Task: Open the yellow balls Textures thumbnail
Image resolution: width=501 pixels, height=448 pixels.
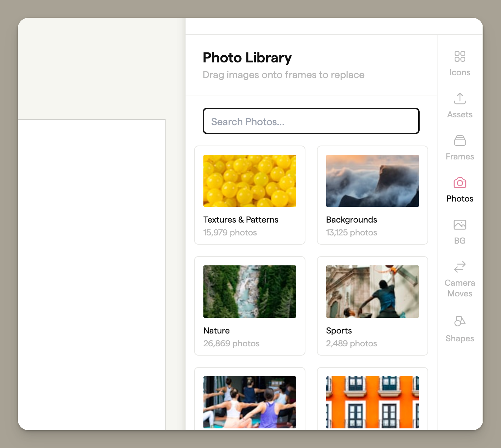Action: 249,181
